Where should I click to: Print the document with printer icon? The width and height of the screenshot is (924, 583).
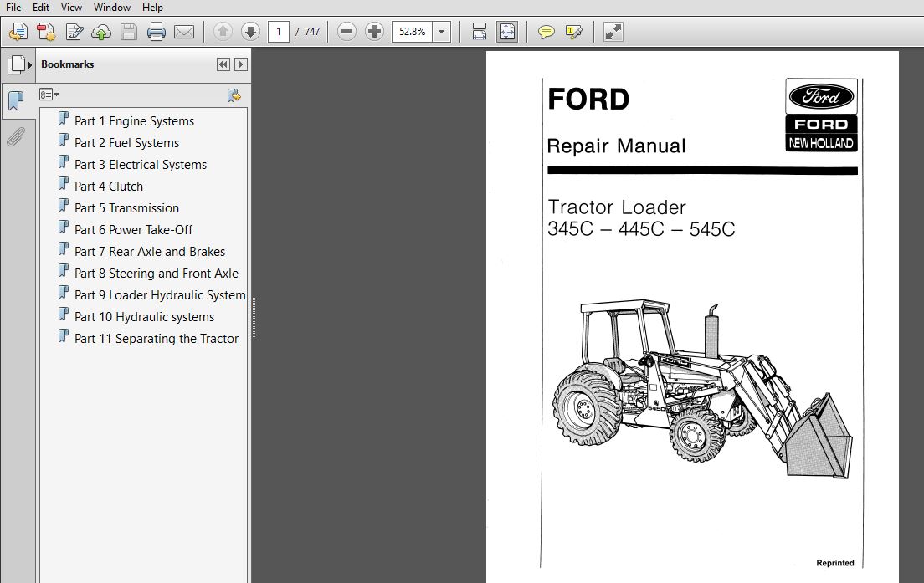pyautogui.click(x=157, y=32)
